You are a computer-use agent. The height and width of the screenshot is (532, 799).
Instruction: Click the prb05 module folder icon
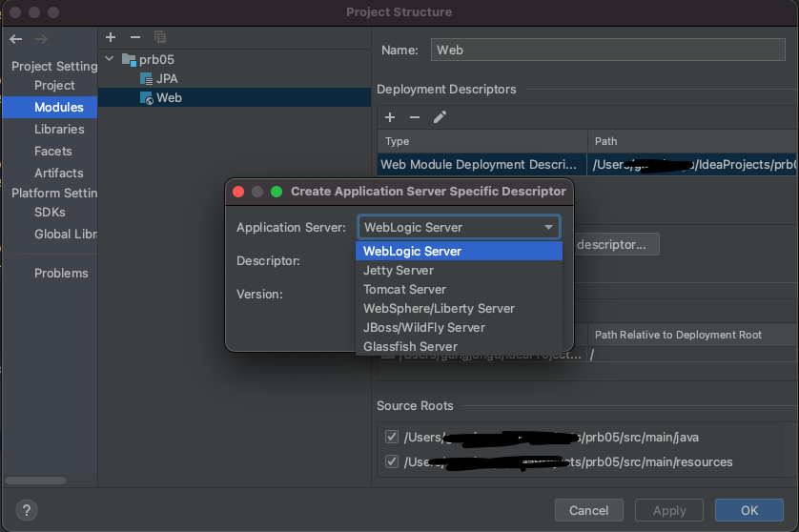129,60
